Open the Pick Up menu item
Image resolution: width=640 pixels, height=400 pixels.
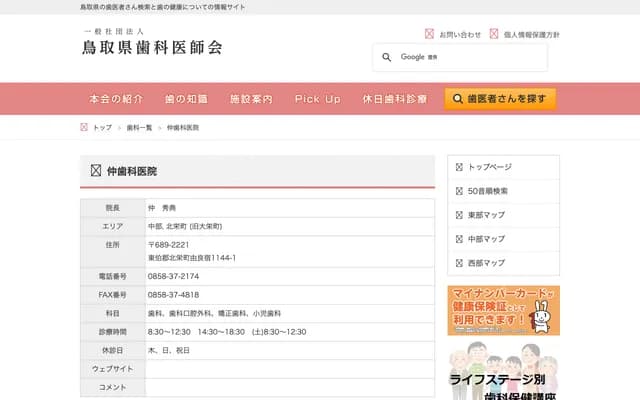(x=318, y=99)
